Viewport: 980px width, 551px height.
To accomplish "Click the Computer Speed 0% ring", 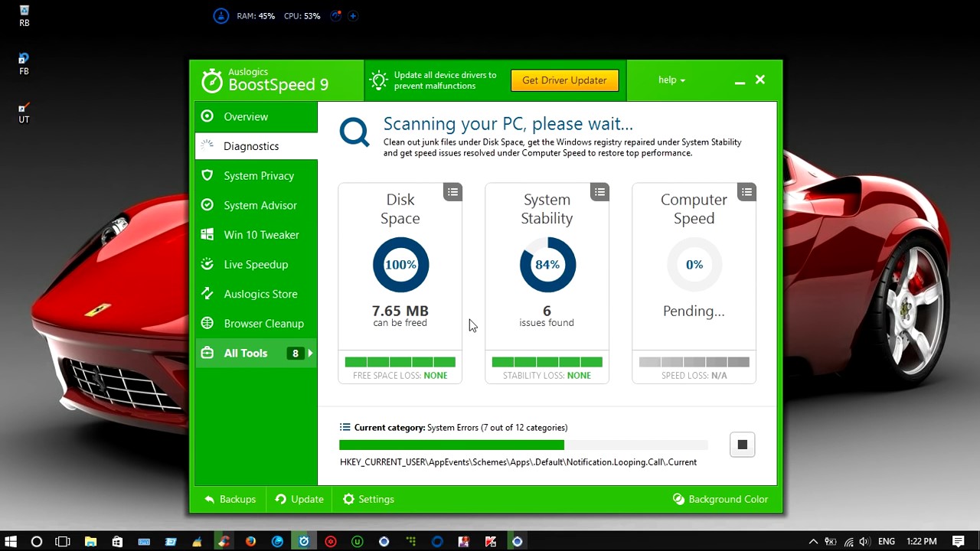I will pyautogui.click(x=694, y=265).
